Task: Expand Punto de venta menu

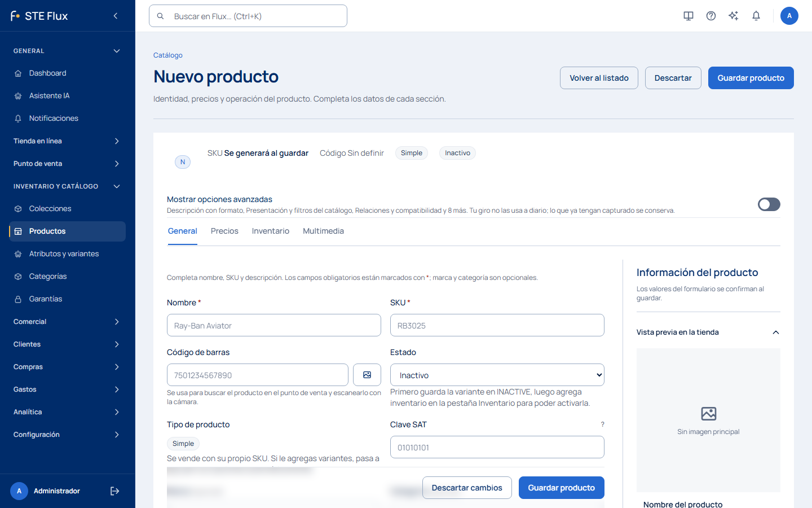Action: (68, 164)
